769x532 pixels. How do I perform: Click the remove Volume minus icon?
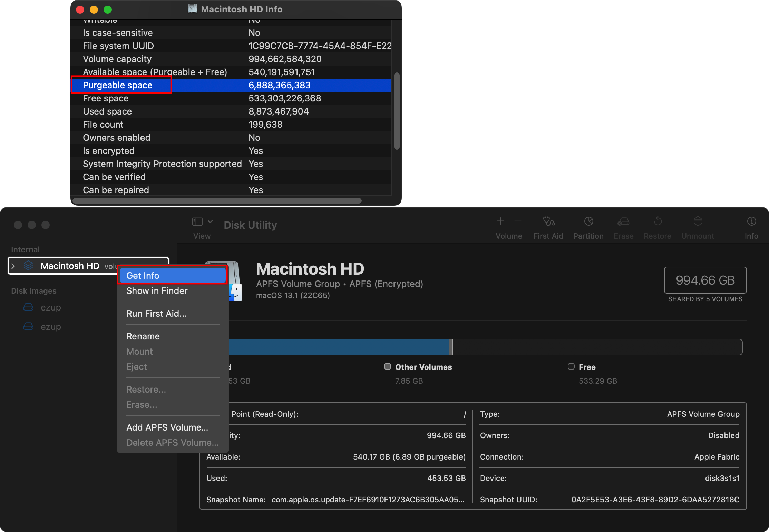coord(518,221)
